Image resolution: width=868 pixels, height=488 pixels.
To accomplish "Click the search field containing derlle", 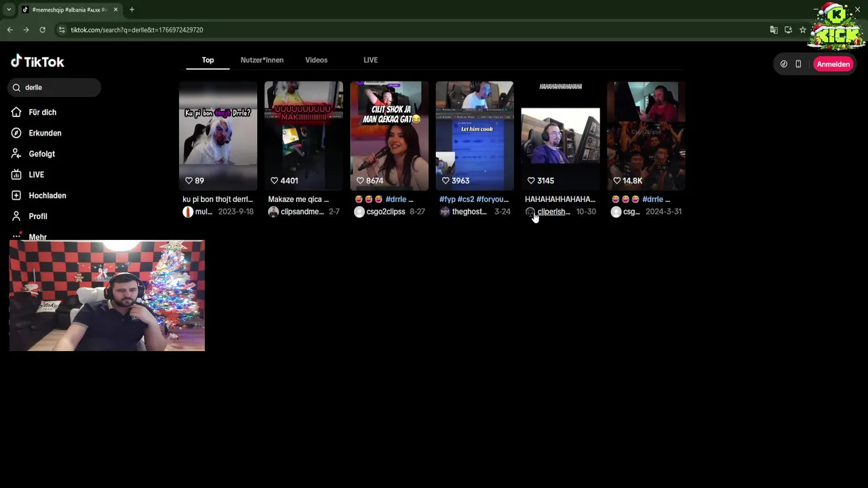I will (x=54, y=87).
